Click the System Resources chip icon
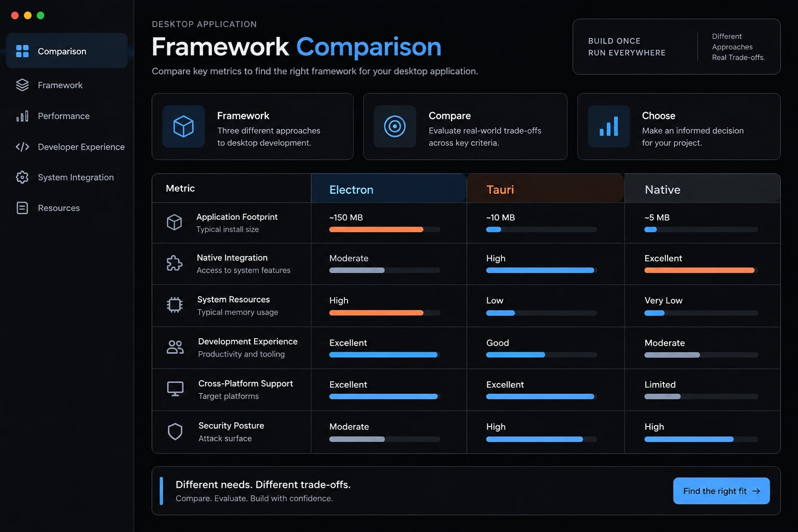Viewport: 798px width, 532px height. [x=175, y=305]
